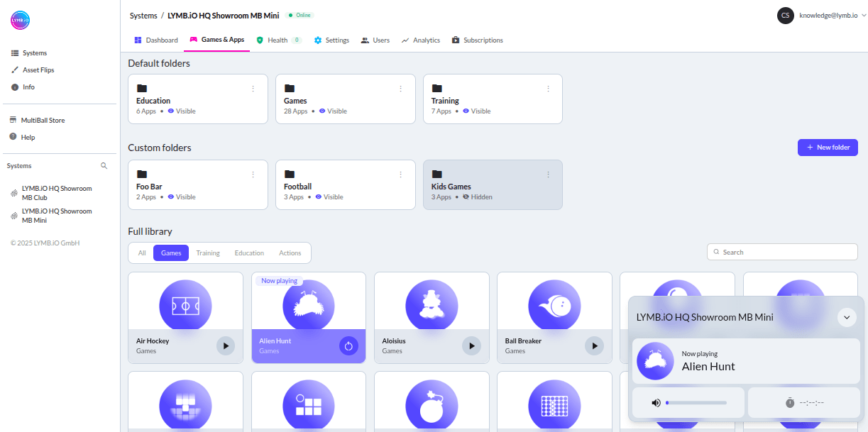Screen dimensions: 868x432
Task: Click the Education folder icon
Action: [142, 89]
